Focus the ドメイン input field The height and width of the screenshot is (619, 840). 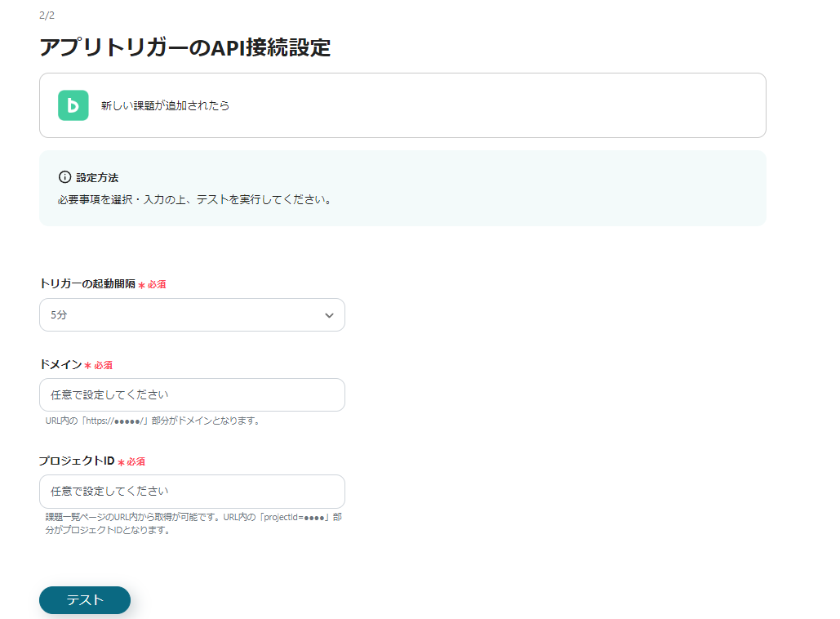pyautogui.click(x=192, y=394)
